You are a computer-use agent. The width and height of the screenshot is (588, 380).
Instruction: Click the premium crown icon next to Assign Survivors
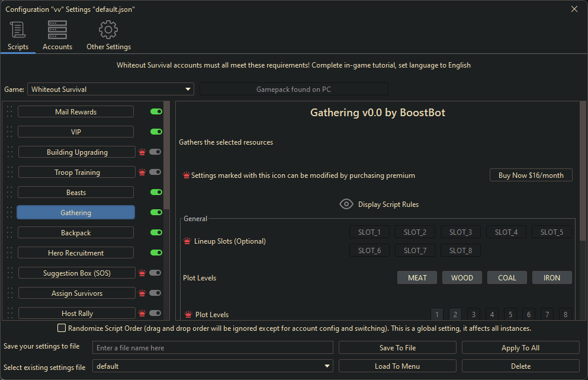coord(142,293)
